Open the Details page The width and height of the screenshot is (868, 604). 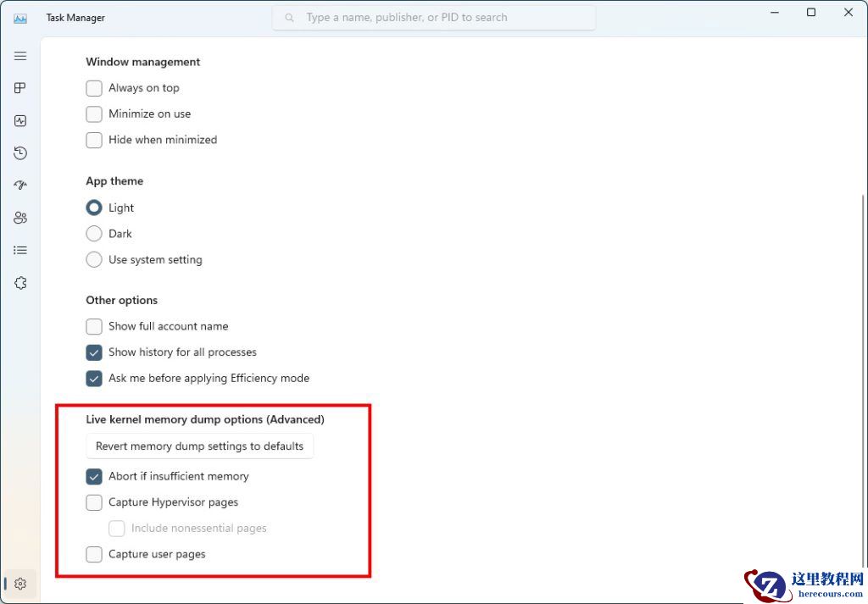coord(20,250)
